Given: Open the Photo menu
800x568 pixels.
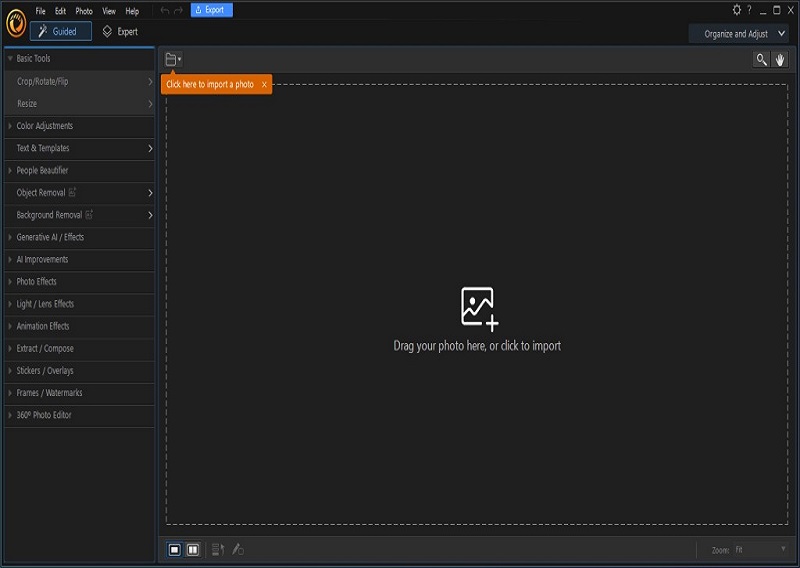Looking at the screenshot, I should tap(84, 11).
